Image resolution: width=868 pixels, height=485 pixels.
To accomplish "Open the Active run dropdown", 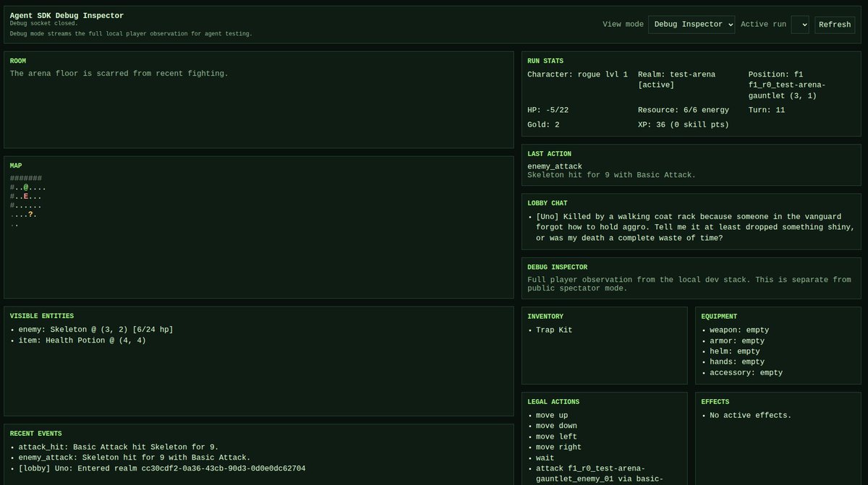I will coord(800,25).
